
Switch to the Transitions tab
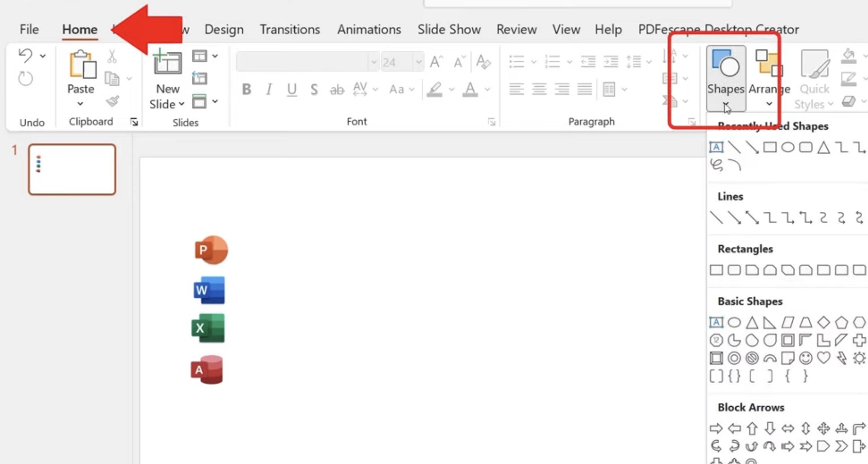(290, 30)
